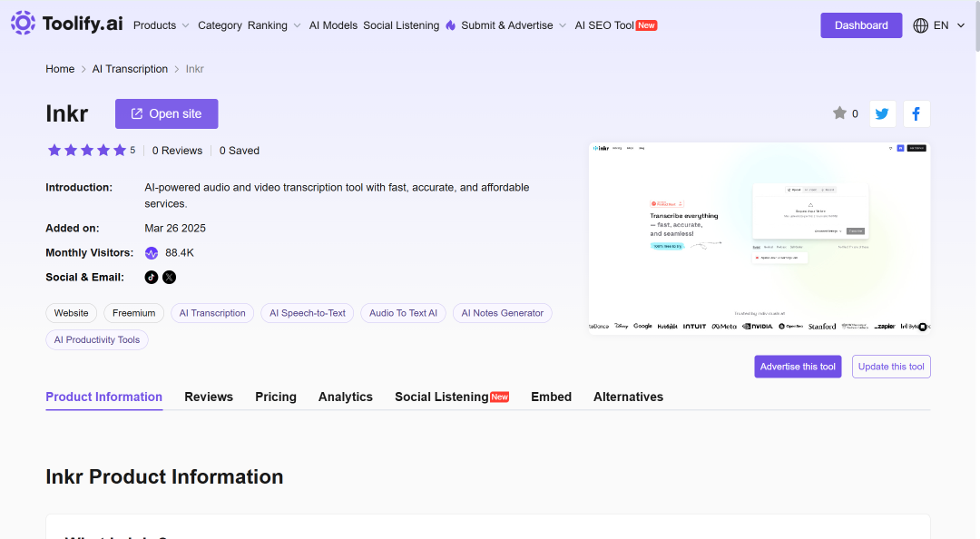Open AI SEO Tool nav item
Image resolution: width=980 pixels, height=539 pixels.
tap(615, 25)
